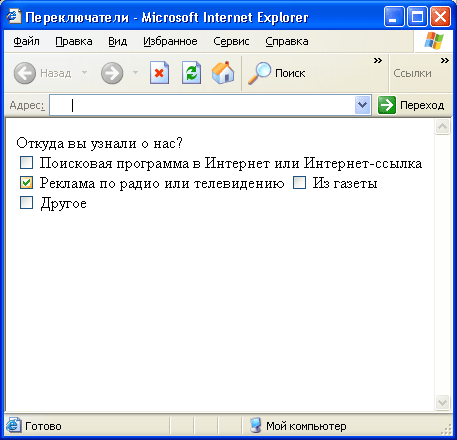457x440 pixels.
Task: Refresh the page with green arrows icon
Action: click(191, 73)
